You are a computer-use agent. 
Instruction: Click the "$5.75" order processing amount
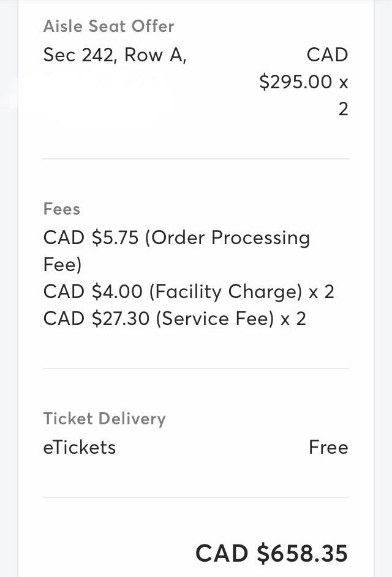115,238
